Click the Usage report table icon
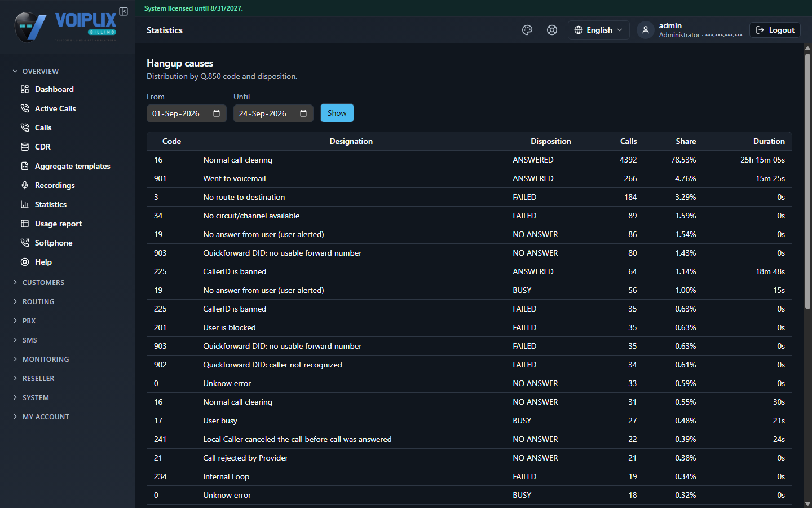The image size is (812, 508). (25, 224)
